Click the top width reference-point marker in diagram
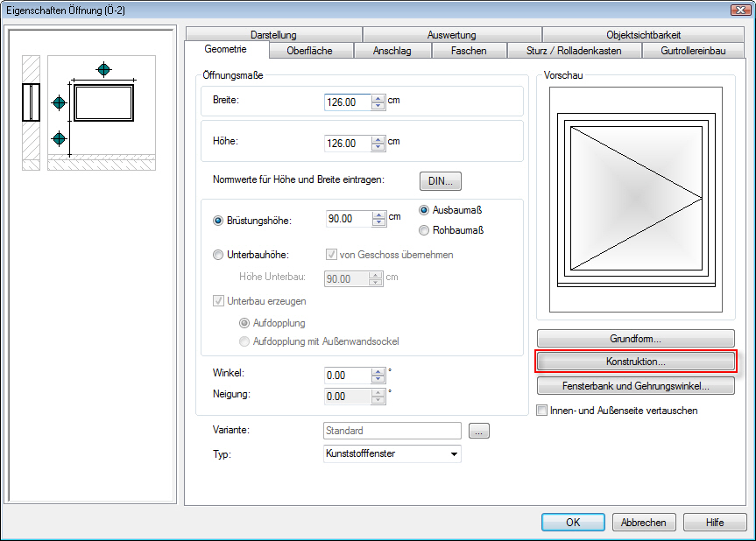This screenshot has height=541, width=756. coord(103,69)
